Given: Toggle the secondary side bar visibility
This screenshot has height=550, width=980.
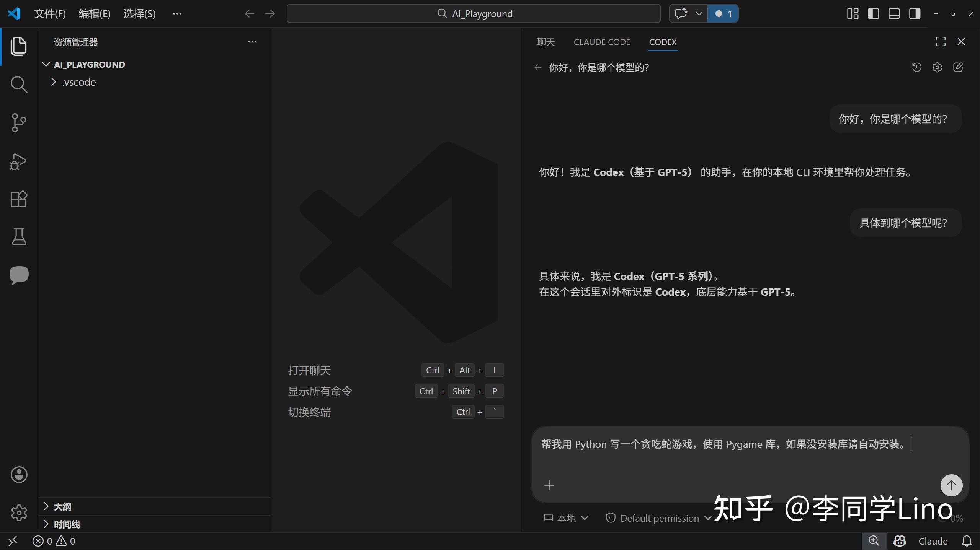Looking at the screenshot, I should (x=915, y=14).
